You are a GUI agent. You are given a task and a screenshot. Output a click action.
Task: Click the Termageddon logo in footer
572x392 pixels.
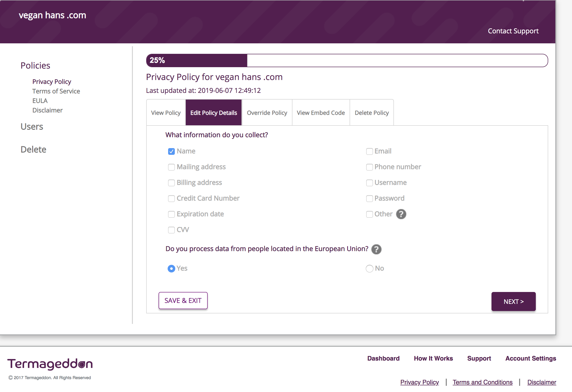(x=50, y=364)
